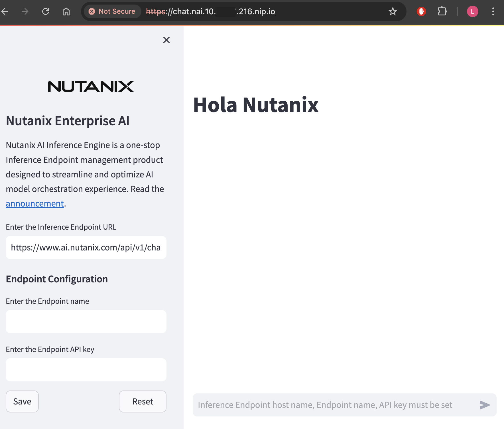
Task: Go to browser home page
Action: [66, 11]
